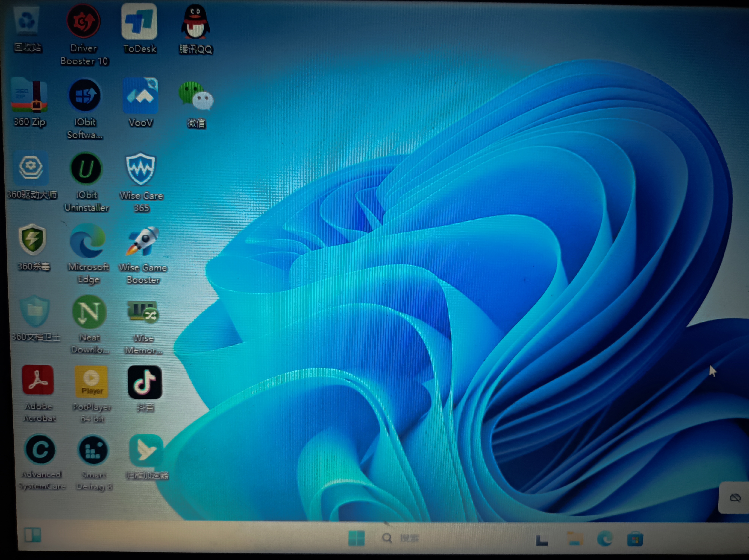Open the Windows Start menu button
This screenshot has height=560, width=749.
[x=356, y=538]
